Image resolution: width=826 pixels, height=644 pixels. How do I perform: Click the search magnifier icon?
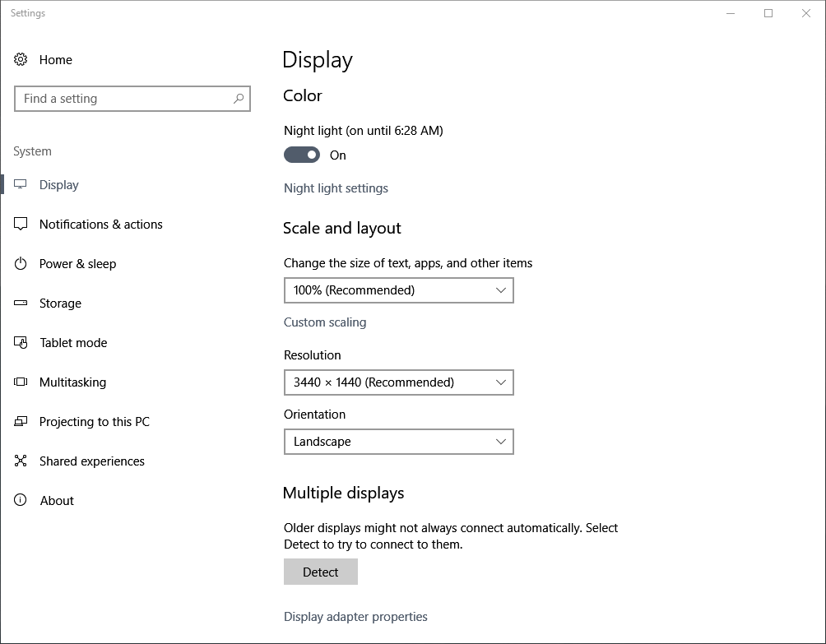(x=239, y=99)
